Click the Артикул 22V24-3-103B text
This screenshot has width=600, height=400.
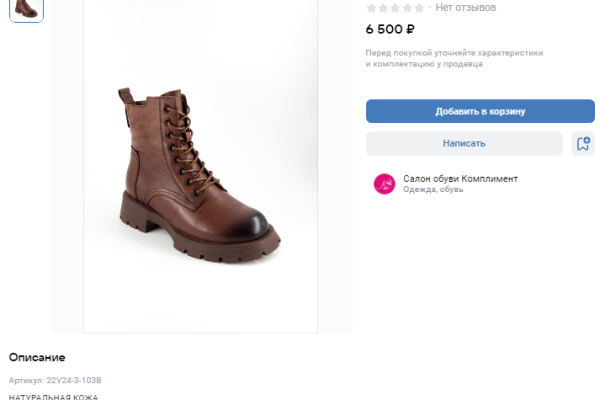click(55, 381)
